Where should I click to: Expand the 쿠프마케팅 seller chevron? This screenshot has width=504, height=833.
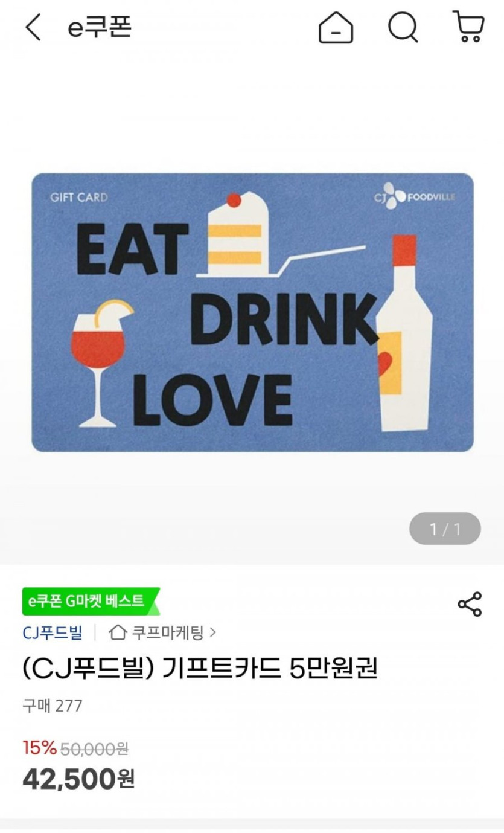[212, 633]
